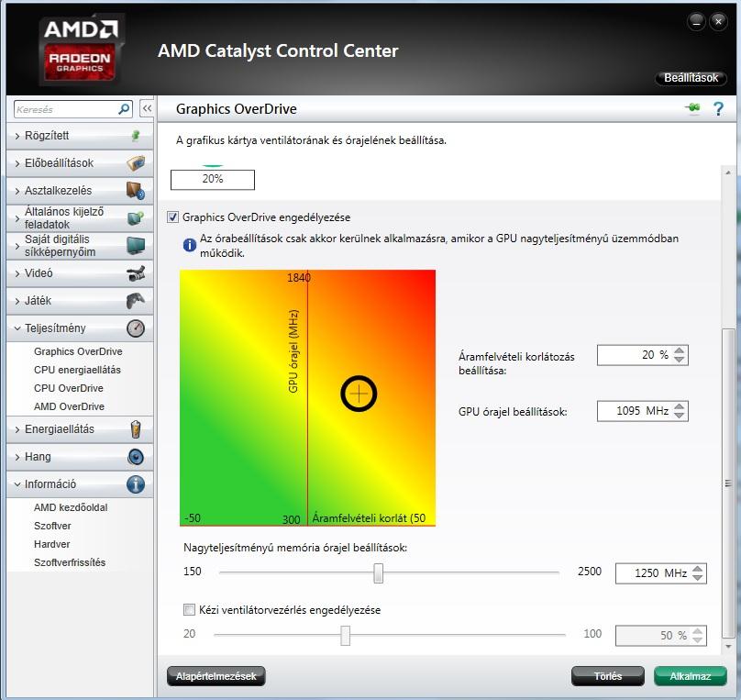The width and height of the screenshot is (741, 700).
Task: Click the blue info icon beside clock note
Action: (190, 245)
